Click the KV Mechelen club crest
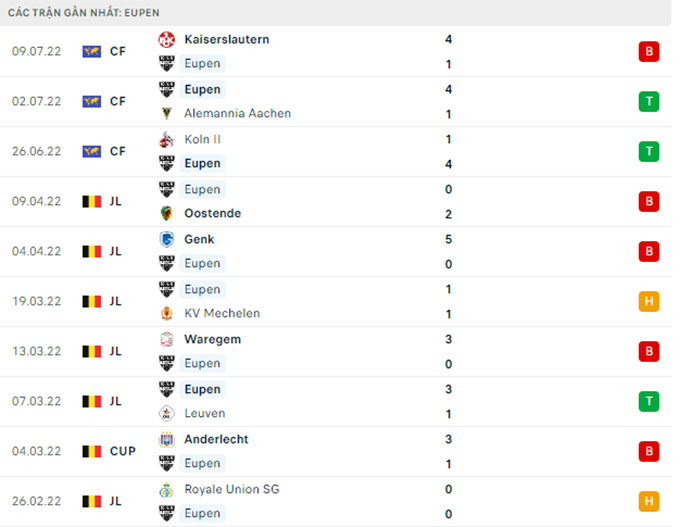 (x=167, y=313)
